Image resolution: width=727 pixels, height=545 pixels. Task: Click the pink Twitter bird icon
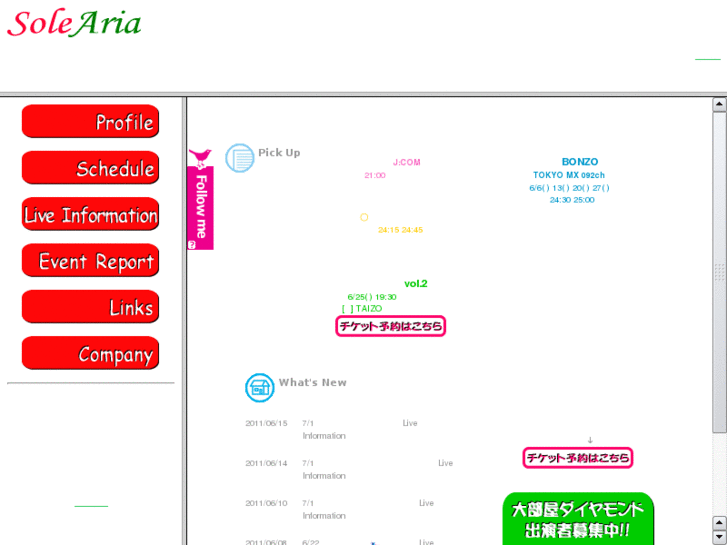[x=200, y=158]
